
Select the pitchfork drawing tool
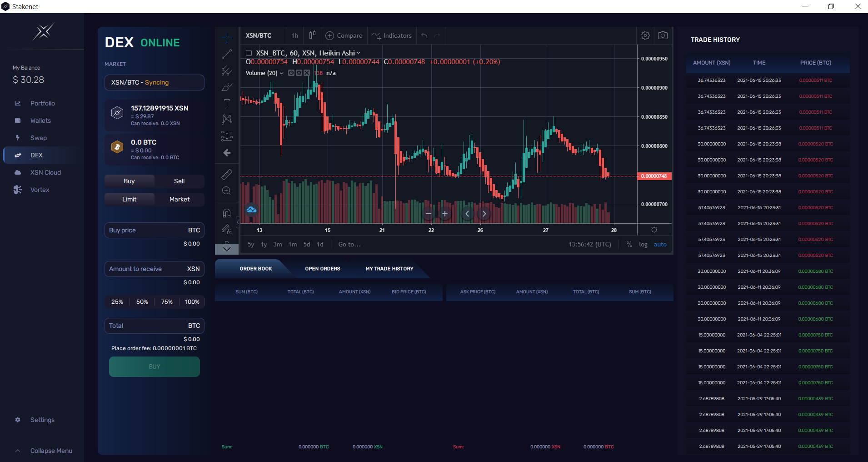(227, 70)
